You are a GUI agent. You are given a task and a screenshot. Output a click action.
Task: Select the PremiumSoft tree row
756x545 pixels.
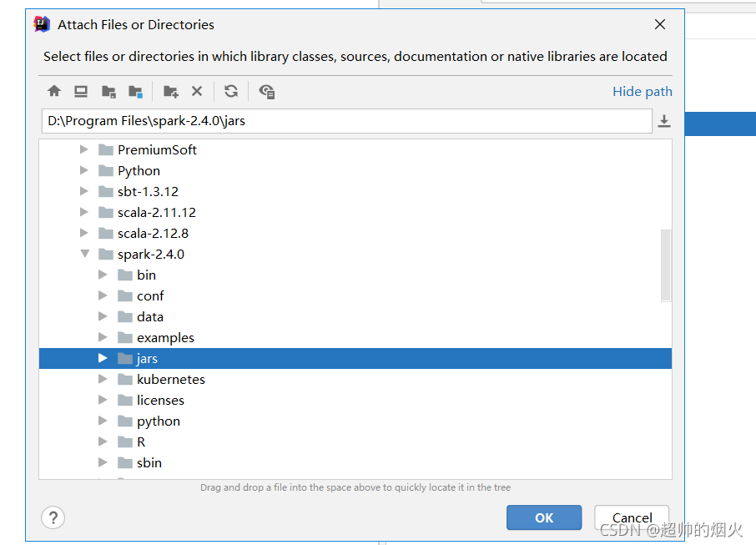[x=355, y=149]
